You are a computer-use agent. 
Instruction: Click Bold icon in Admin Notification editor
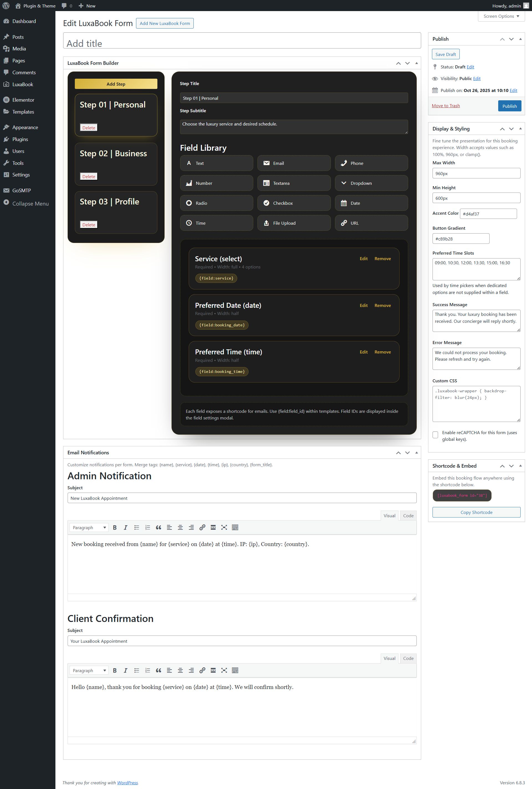coord(115,527)
